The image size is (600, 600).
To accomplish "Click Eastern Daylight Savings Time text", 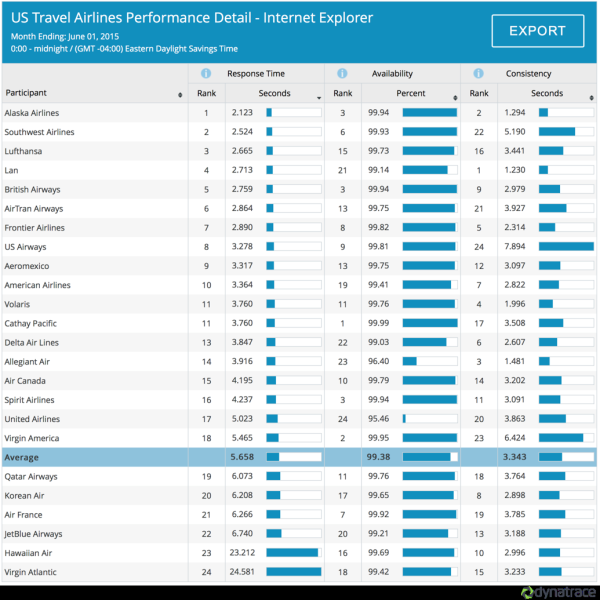I will (181, 49).
